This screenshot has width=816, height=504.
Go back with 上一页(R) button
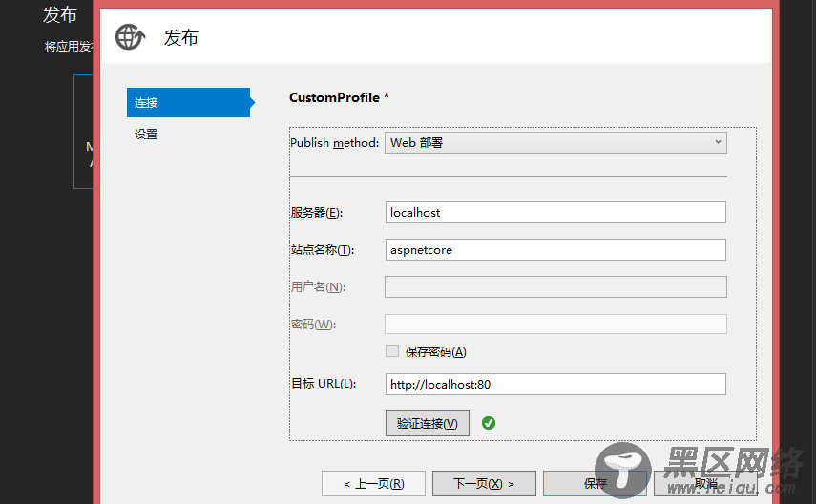coord(374,484)
